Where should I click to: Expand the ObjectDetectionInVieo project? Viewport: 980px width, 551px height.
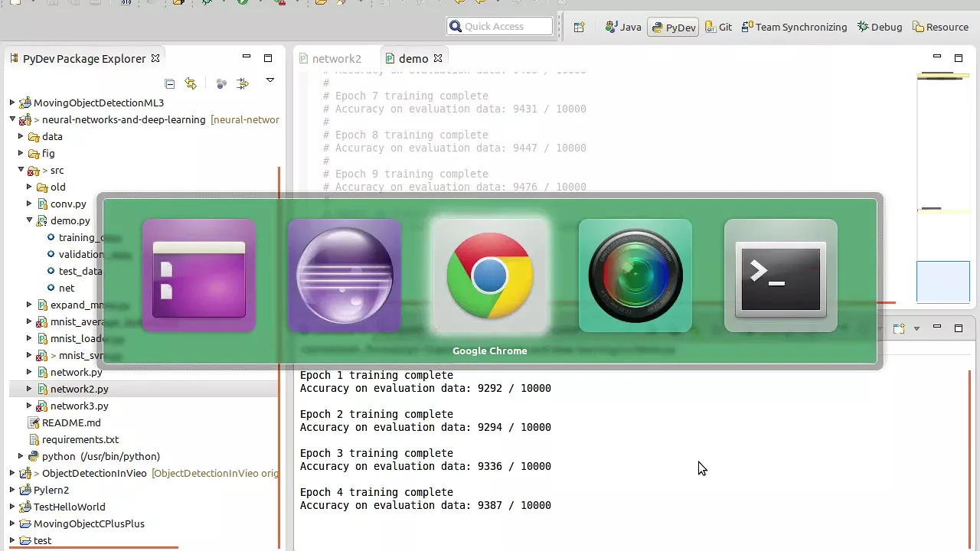(x=12, y=473)
